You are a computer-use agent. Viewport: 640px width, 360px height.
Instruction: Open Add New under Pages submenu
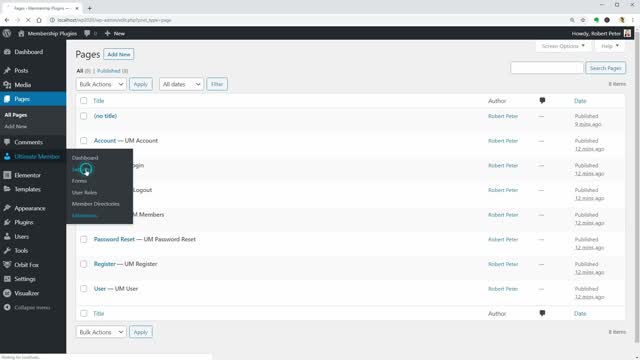click(x=16, y=127)
